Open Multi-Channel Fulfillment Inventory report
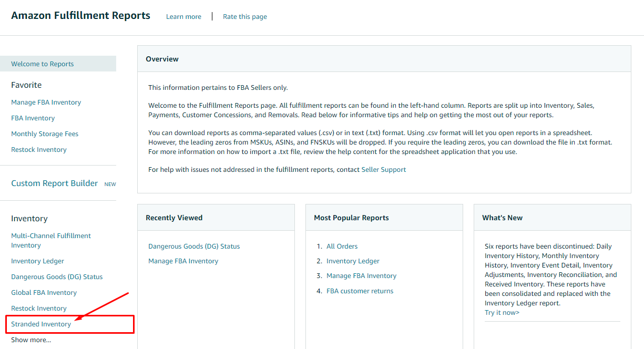The image size is (644, 349). pyautogui.click(x=51, y=241)
